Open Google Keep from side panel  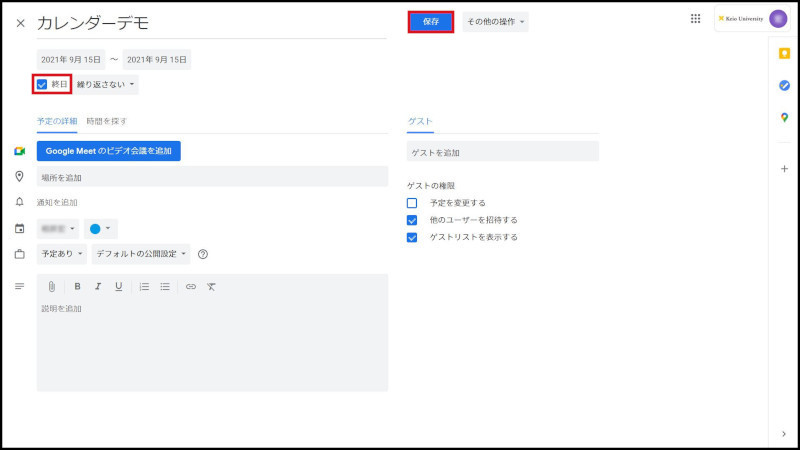[x=784, y=54]
